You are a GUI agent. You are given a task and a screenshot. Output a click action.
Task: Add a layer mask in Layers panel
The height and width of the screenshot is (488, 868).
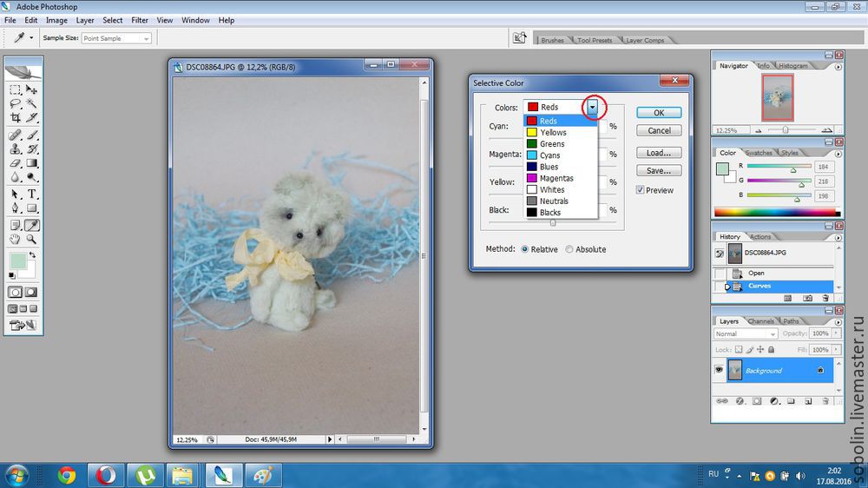point(757,401)
